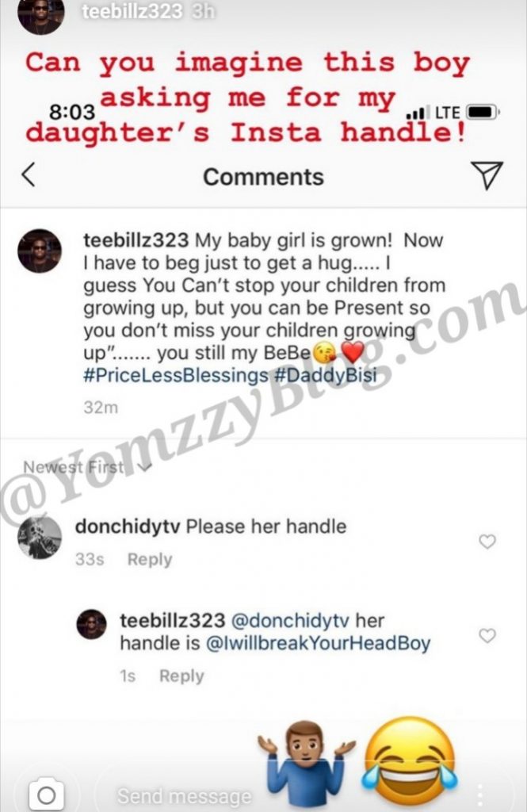Open the @IwillbreakYourHeadBoy mention
This screenshot has height=812, width=527.
(318, 643)
